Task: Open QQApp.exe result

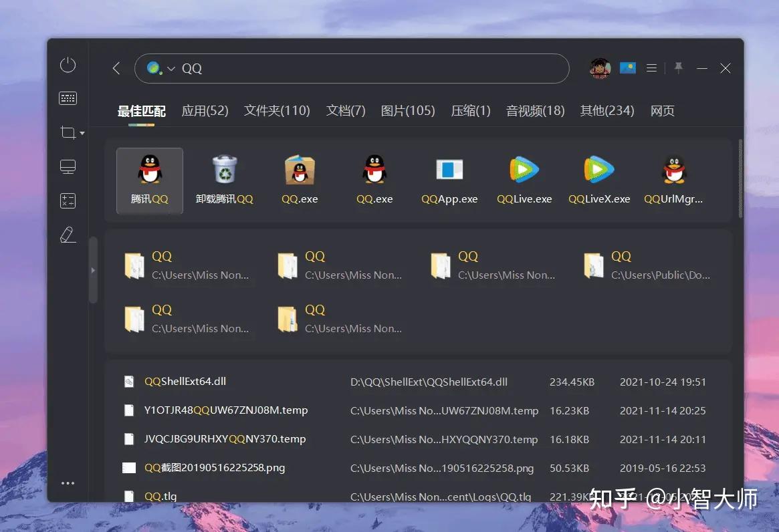Action: click(x=449, y=181)
